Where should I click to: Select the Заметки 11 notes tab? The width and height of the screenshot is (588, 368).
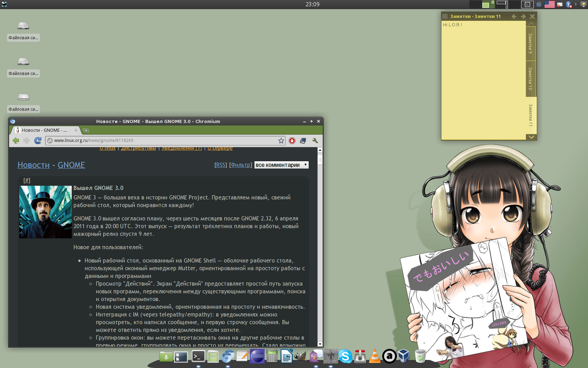click(531, 115)
